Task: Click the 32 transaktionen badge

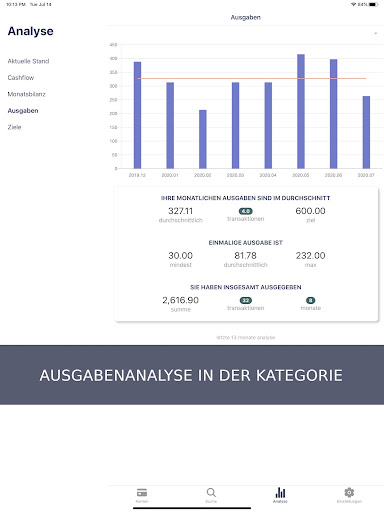Action: (246, 300)
